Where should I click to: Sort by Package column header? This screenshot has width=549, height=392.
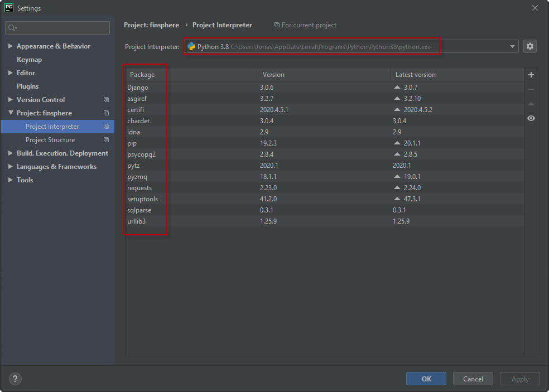[191, 75]
